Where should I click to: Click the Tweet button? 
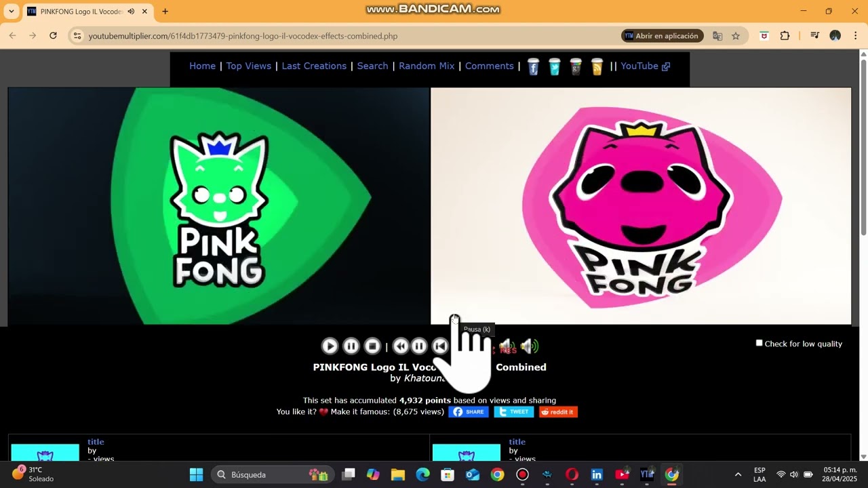point(513,411)
